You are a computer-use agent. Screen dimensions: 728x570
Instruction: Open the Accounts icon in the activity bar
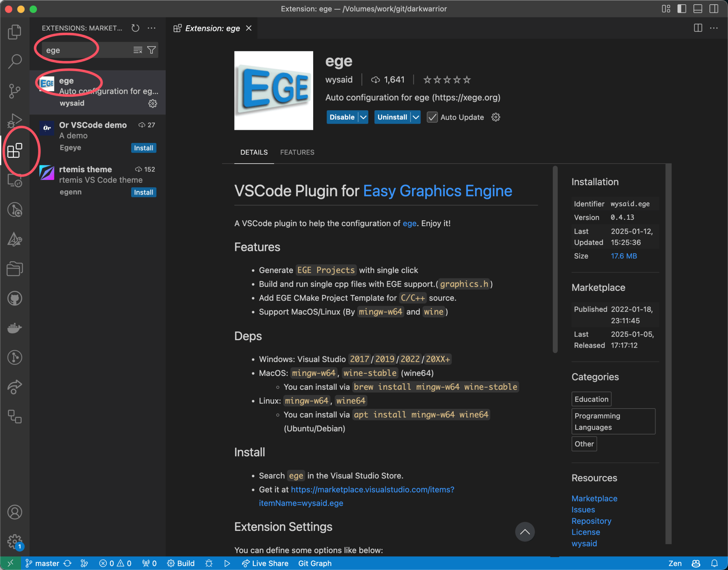point(15,512)
